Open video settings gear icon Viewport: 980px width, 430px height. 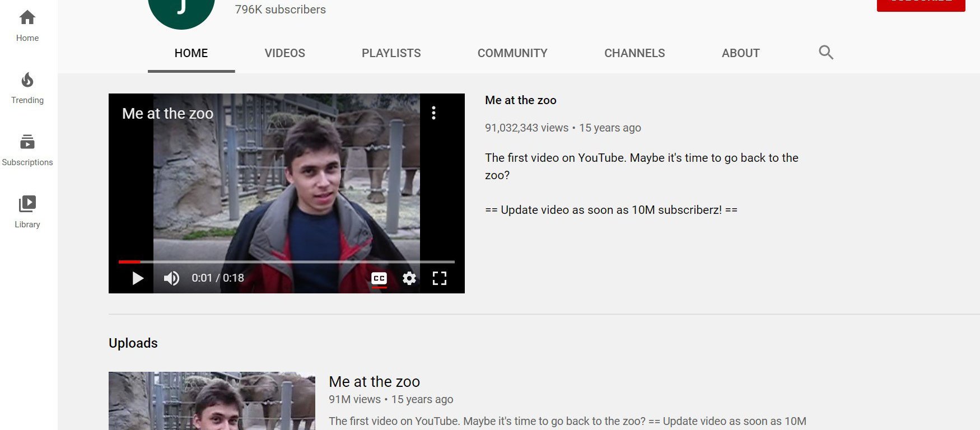[409, 278]
